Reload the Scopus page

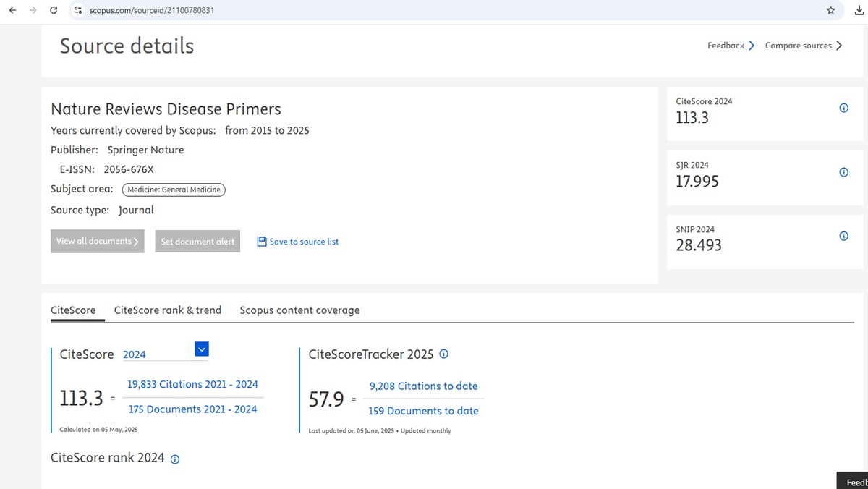pyautogui.click(x=54, y=11)
